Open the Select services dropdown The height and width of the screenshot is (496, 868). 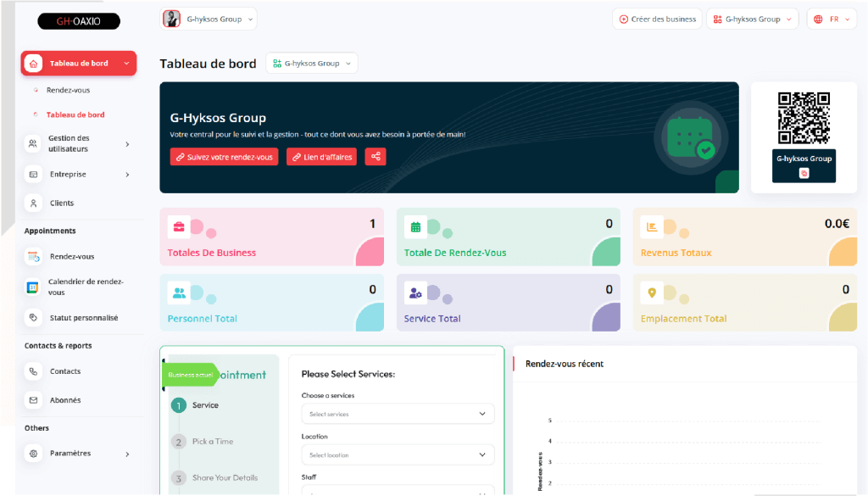pyautogui.click(x=398, y=414)
